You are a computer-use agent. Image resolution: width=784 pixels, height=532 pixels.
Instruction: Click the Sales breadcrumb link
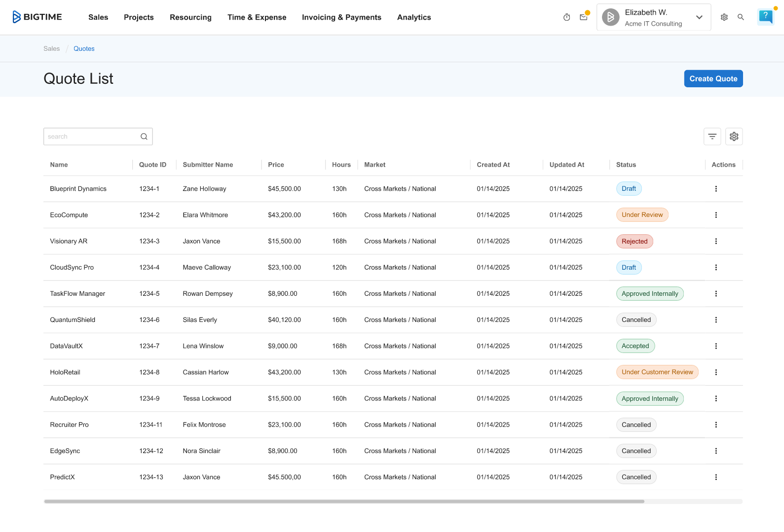(51, 49)
